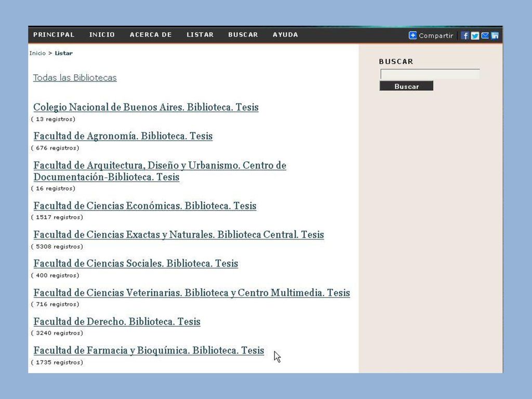Open Facultad de Ciencias Sociales Tesis link
This screenshot has width=532, height=399.
136,263
